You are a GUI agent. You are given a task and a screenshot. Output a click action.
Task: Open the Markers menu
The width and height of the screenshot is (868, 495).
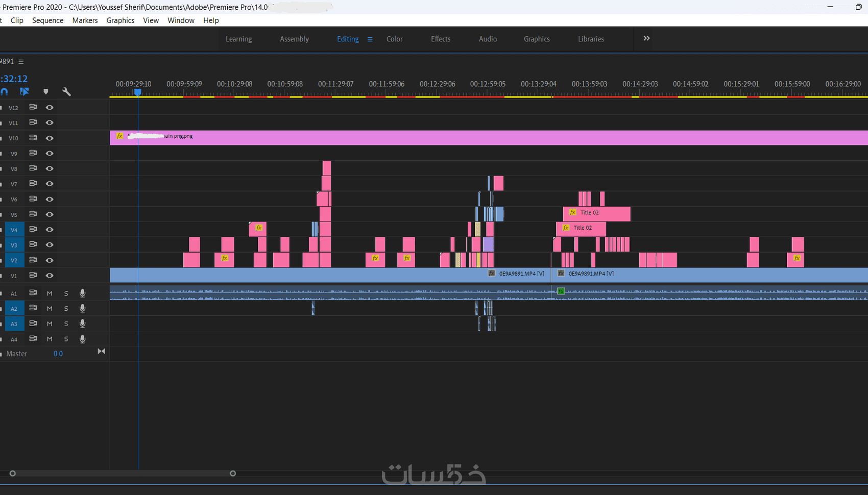(85, 20)
